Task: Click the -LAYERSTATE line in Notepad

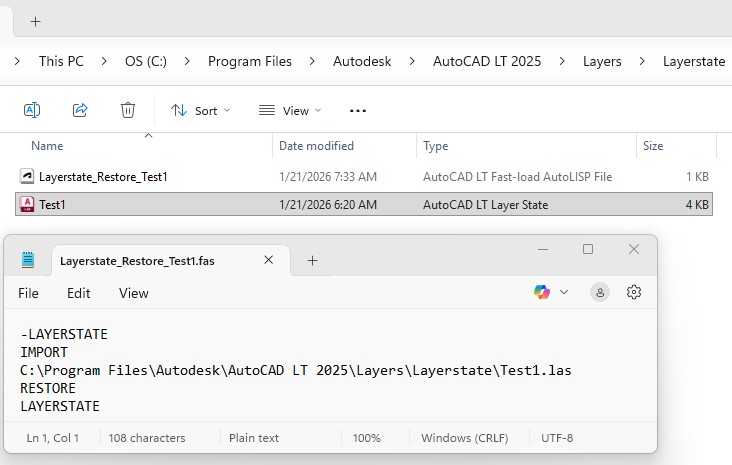Action: tap(64, 334)
